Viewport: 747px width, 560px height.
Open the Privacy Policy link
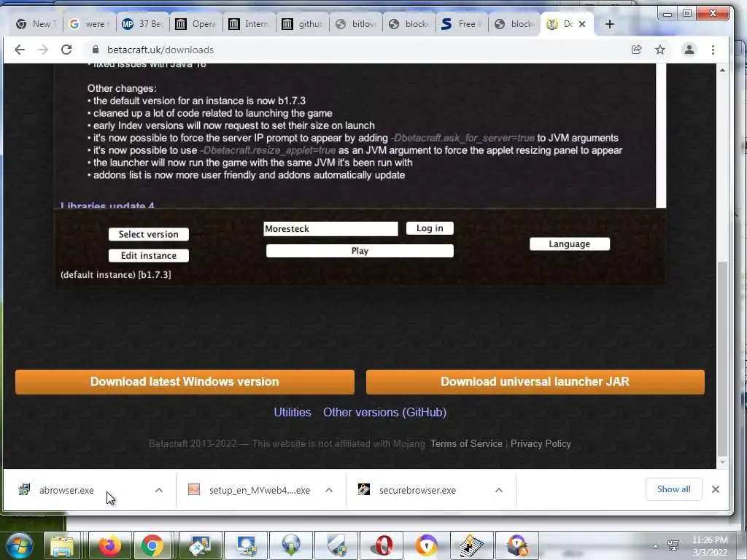click(x=541, y=444)
